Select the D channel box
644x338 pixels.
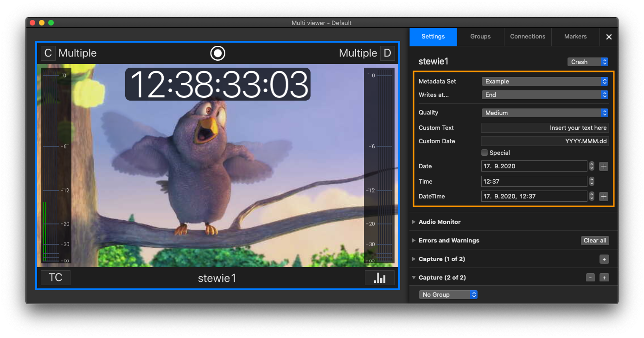coord(387,53)
